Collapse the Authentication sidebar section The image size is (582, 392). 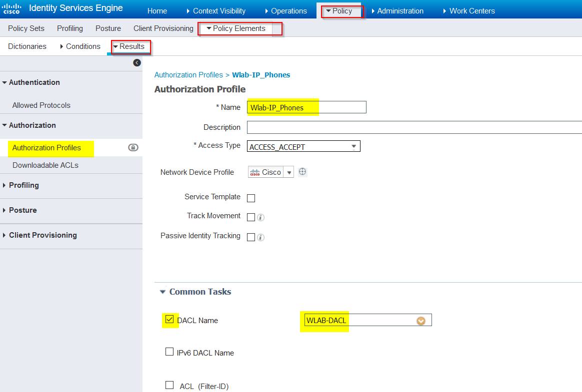[x=4, y=83]
